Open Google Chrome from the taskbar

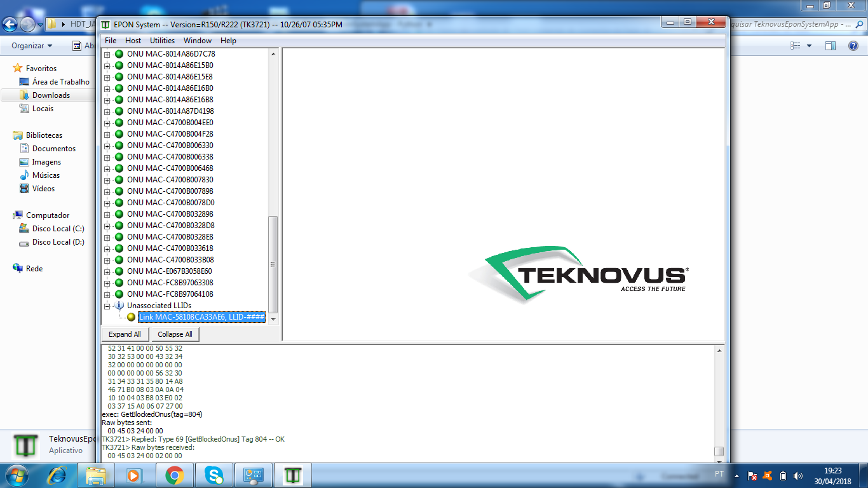coord(174,475)
